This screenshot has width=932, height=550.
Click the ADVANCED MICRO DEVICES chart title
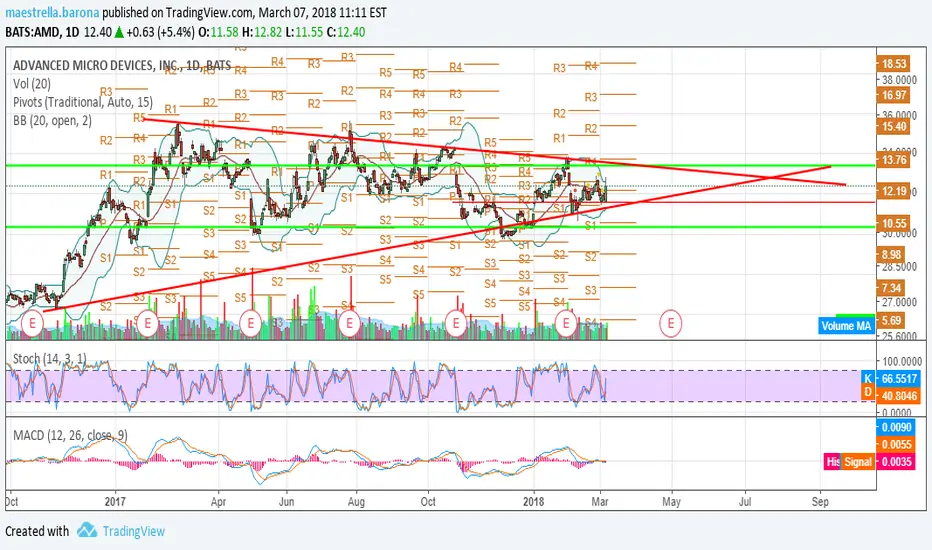(122, 65)
